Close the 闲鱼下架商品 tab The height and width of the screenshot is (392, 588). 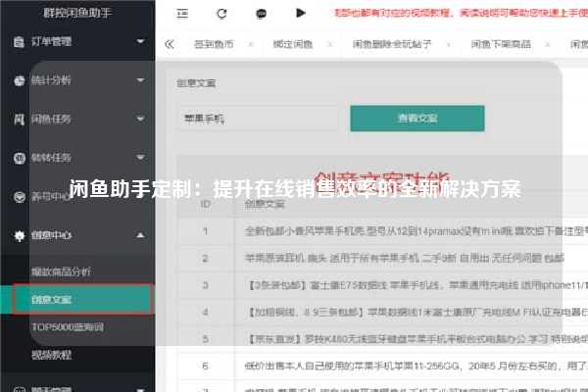click(548, 44)
